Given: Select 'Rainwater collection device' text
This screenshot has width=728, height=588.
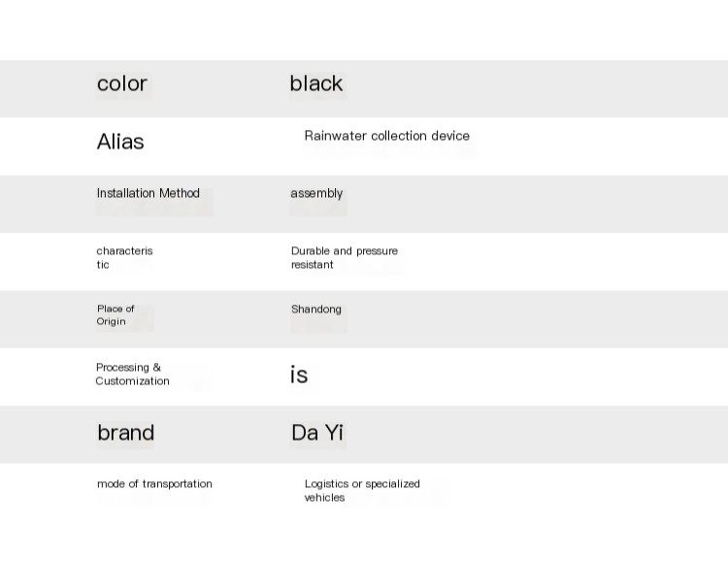Looking at the screenshot, I should (386, 136).
